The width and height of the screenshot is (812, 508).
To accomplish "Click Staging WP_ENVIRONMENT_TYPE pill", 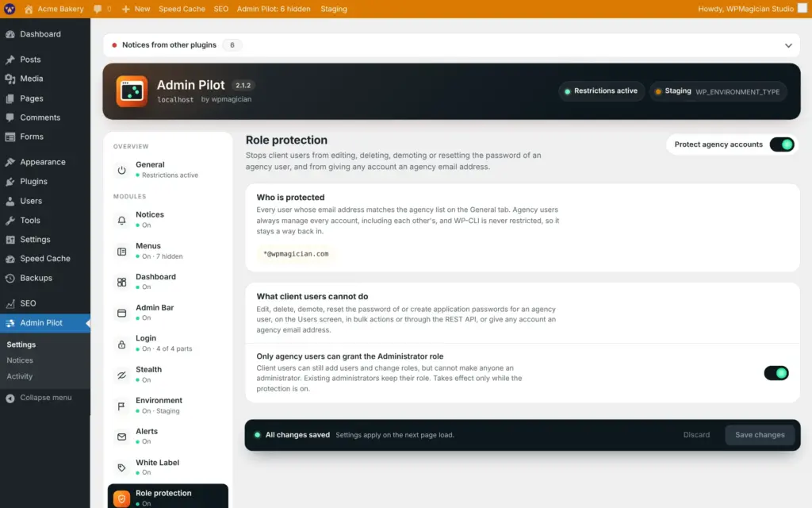I will click(718, 91).
